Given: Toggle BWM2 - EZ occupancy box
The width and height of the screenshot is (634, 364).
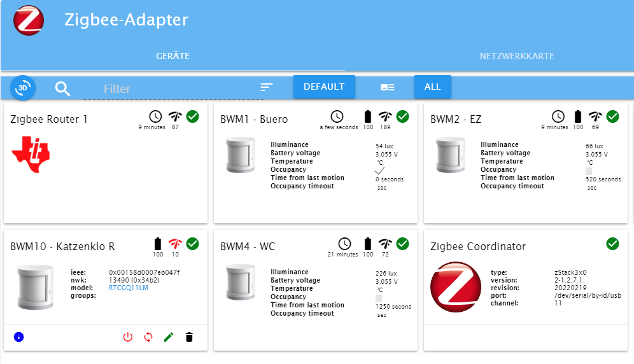Looking at the screenshot, I should [589, 171].
